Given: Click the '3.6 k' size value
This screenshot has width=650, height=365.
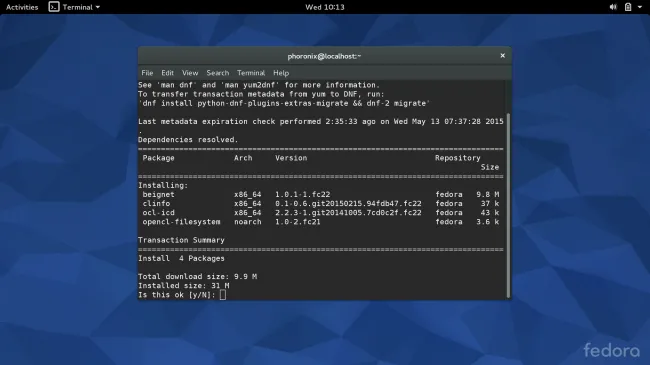Looking at the screenshot, I should coord(488,221).
